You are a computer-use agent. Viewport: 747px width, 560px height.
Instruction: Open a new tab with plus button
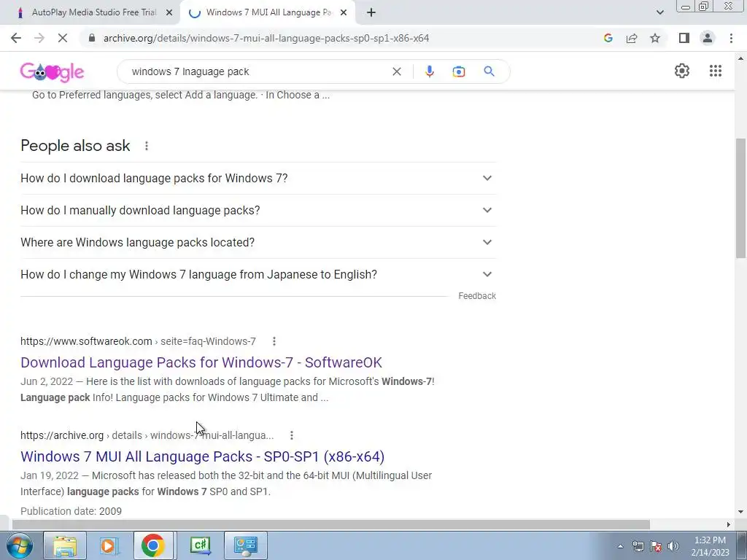371,12
